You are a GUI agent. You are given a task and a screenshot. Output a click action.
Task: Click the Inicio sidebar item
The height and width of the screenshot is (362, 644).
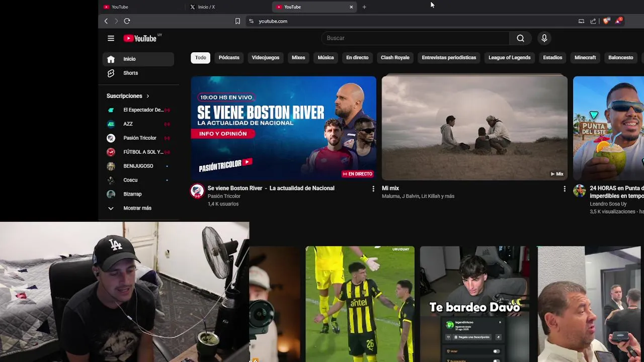[138, 59]
